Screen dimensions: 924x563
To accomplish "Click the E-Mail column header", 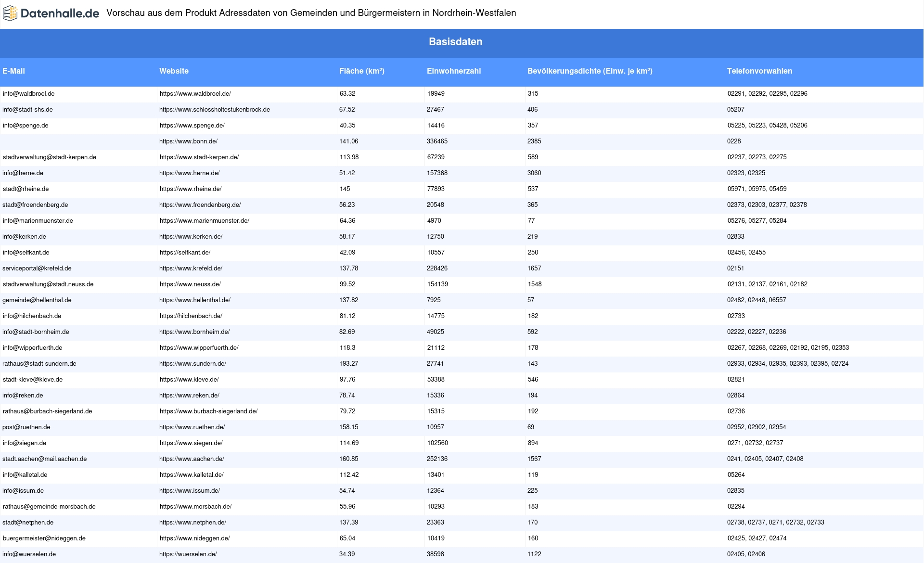I will point(13,71).
